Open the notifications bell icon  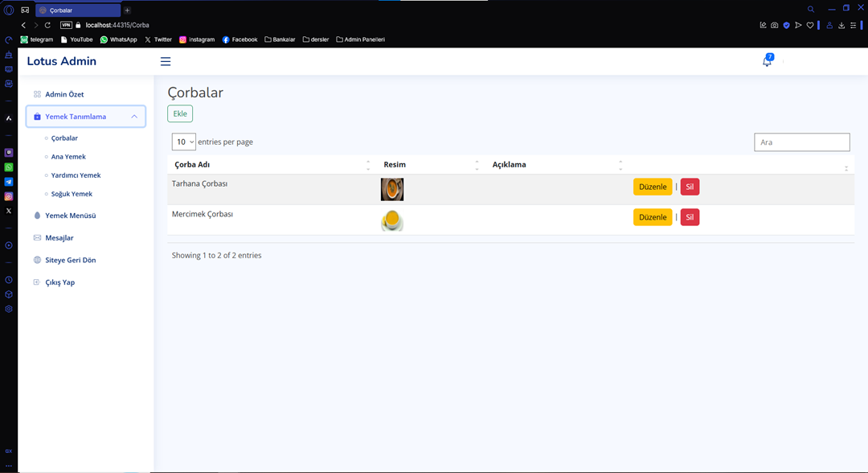[767, 62]
